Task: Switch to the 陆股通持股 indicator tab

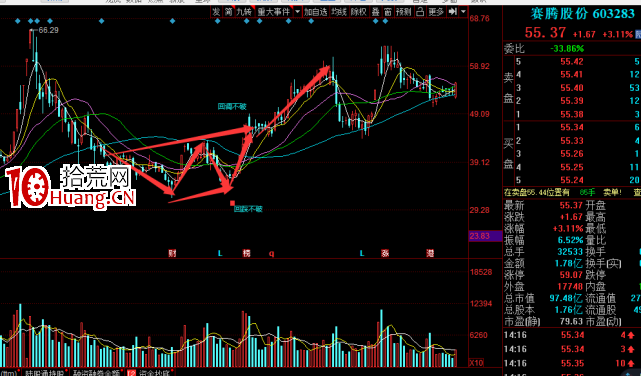Action: [44, 373]
